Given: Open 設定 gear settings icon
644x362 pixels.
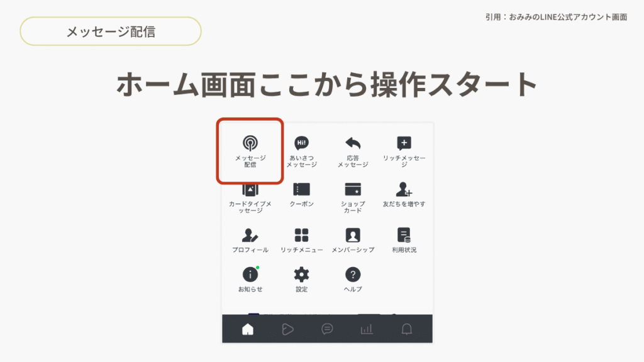Looking at the screenshot, I should pyautogui.click(x=302, y=275).
